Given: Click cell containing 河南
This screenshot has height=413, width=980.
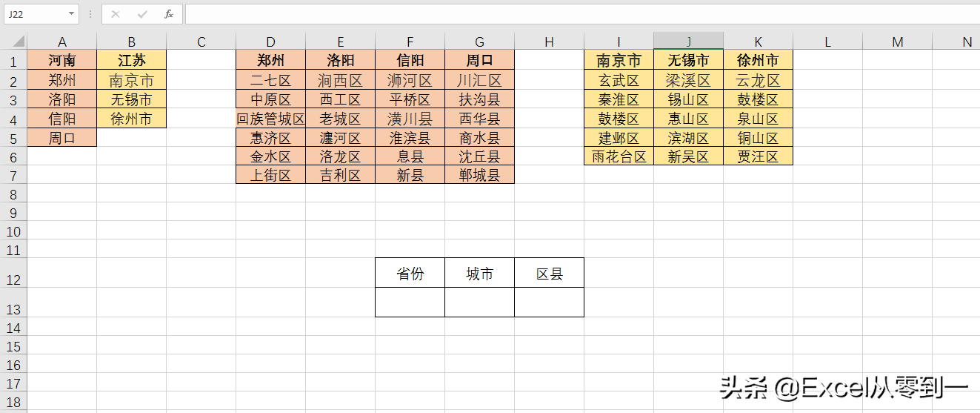Looking at the screenshot, I should click(x=62, y=61).
